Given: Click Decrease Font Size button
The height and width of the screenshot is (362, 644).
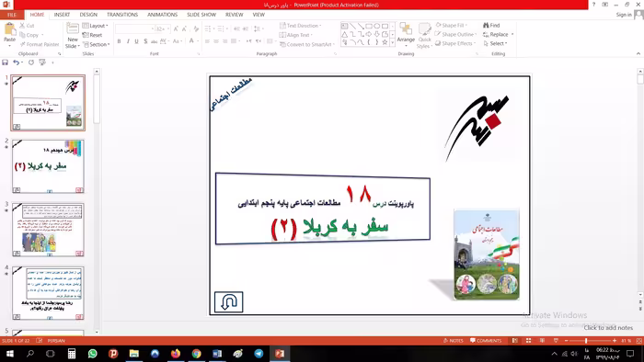Looking at the screenshot, I should 184,28.
